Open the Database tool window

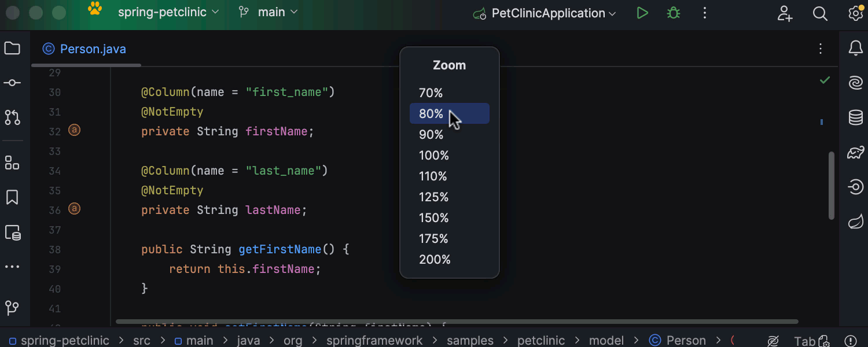(856, 117)
